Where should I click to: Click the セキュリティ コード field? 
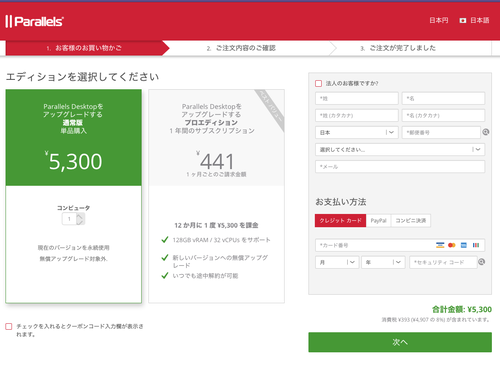pos(443,262)
